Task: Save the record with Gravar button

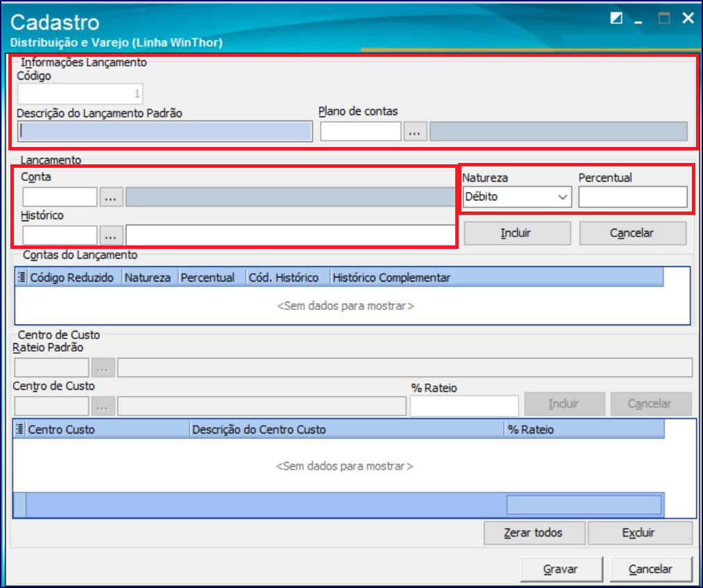Action: (561, 569)
